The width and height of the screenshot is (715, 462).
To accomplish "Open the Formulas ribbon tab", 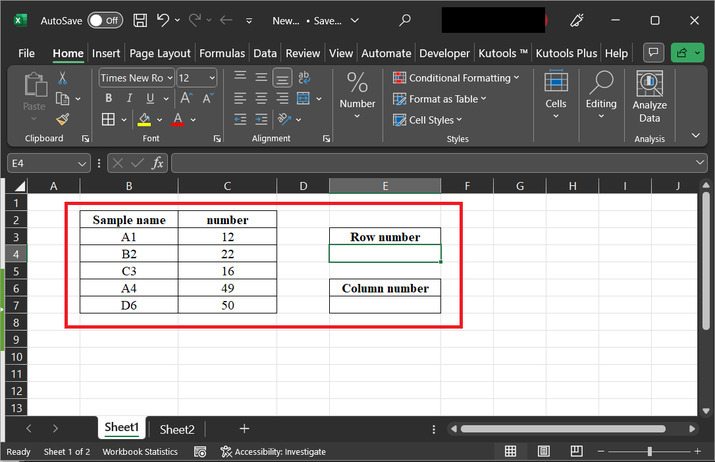I will (221, 53).
